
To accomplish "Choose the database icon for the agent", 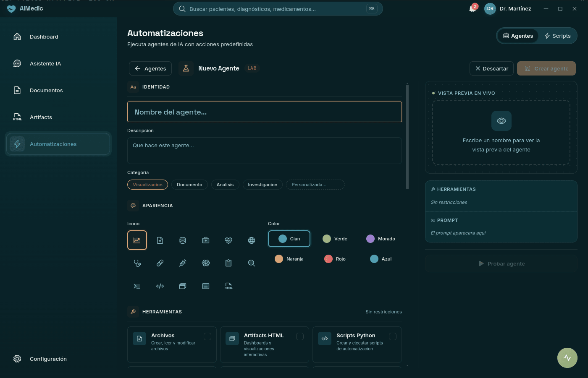I will [x=183, y=240].
